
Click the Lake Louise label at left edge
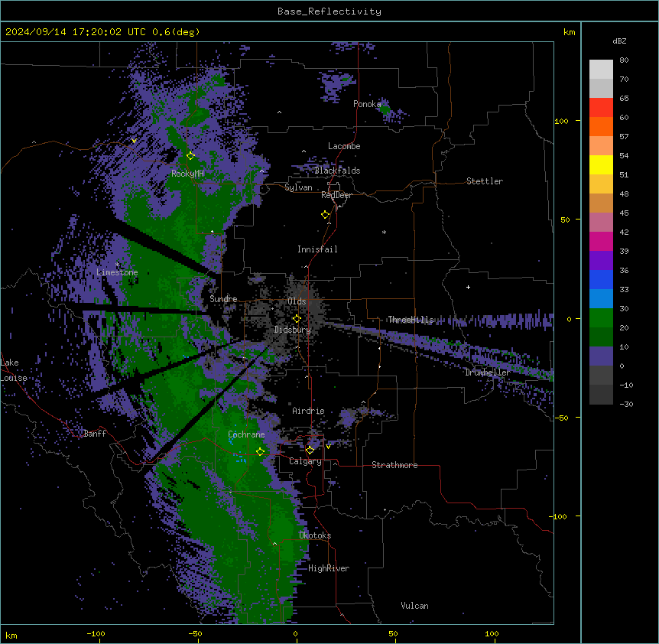coord(14,370)
